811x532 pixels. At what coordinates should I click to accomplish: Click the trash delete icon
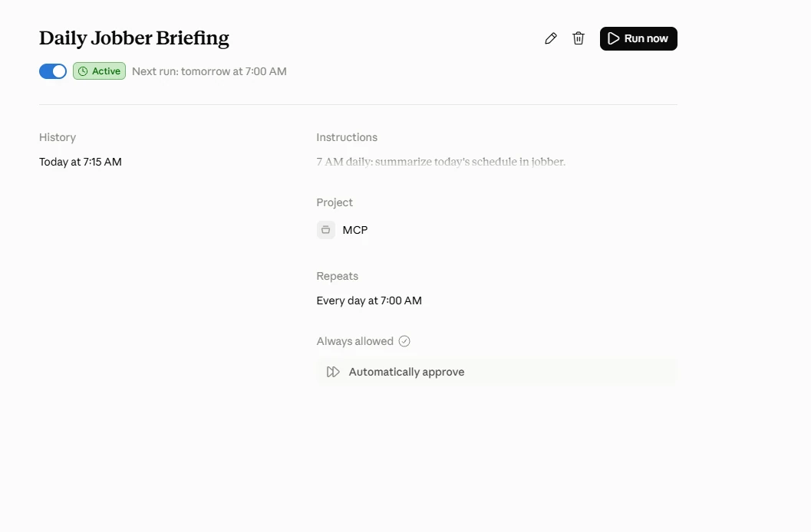(x=579, y=39)
